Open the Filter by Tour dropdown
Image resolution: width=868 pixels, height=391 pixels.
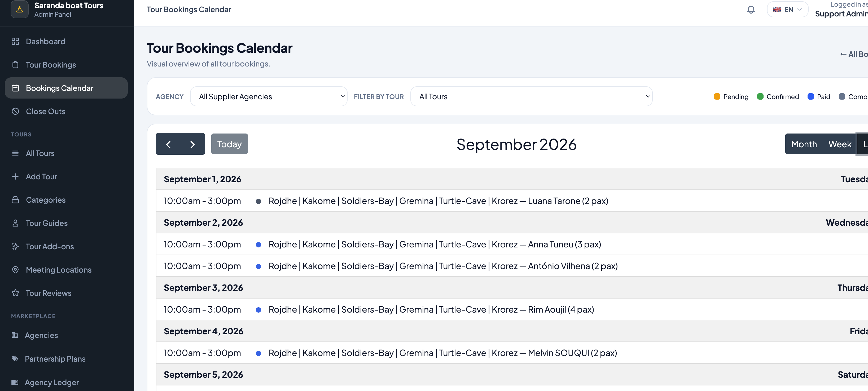tap(531, 97)
